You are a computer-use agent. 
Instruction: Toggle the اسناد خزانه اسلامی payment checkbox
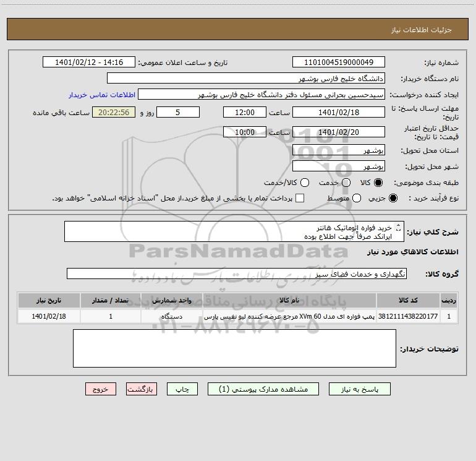coord(300,198)
